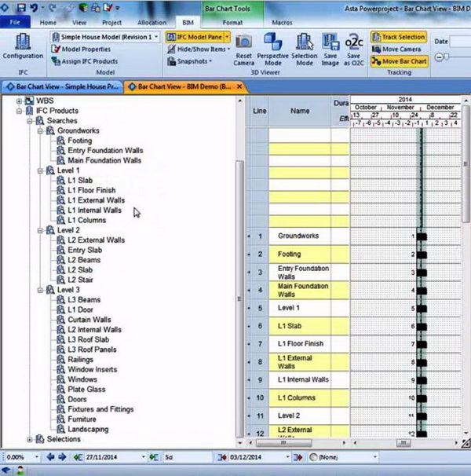The height and width of the screenshot is (476, 471).
Task: Click the Name column header
Action: tap(300, 111)
